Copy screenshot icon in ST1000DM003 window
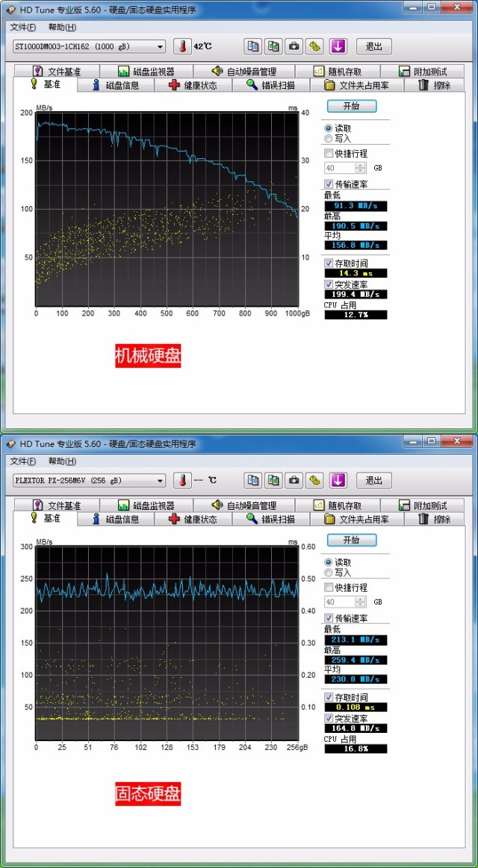 273,46
